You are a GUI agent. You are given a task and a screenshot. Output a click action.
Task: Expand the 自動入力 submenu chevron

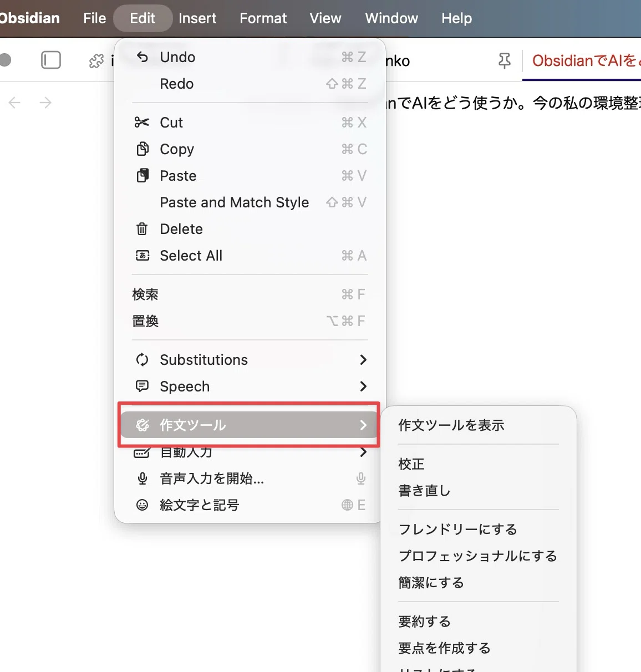363,452
